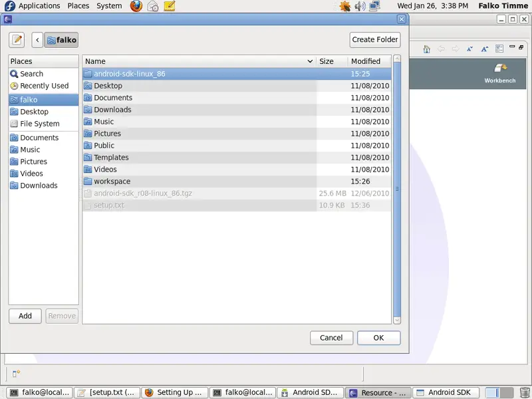
Task: Open the System menu
Action: point(109,6)
